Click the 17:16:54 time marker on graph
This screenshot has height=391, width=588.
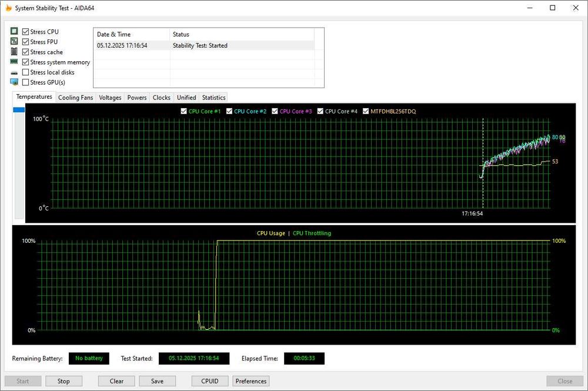pyautogui.click(x=472, y=213)
